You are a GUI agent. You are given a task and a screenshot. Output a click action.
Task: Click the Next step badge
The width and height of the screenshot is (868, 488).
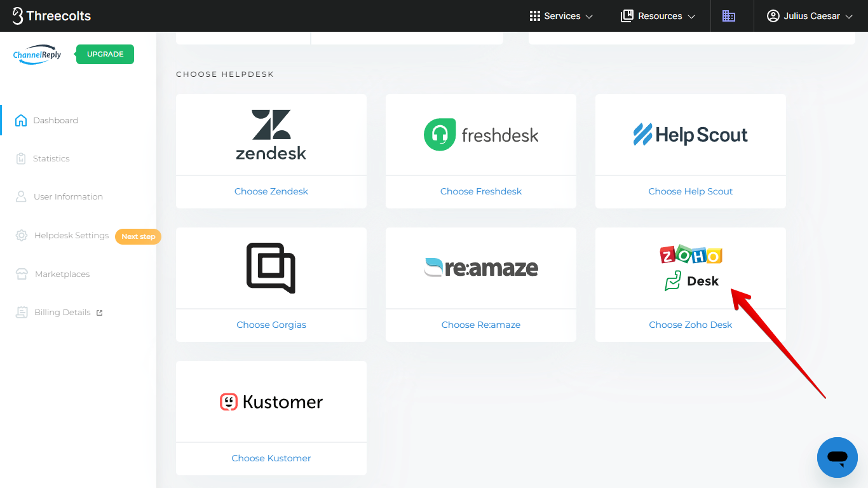138,236
